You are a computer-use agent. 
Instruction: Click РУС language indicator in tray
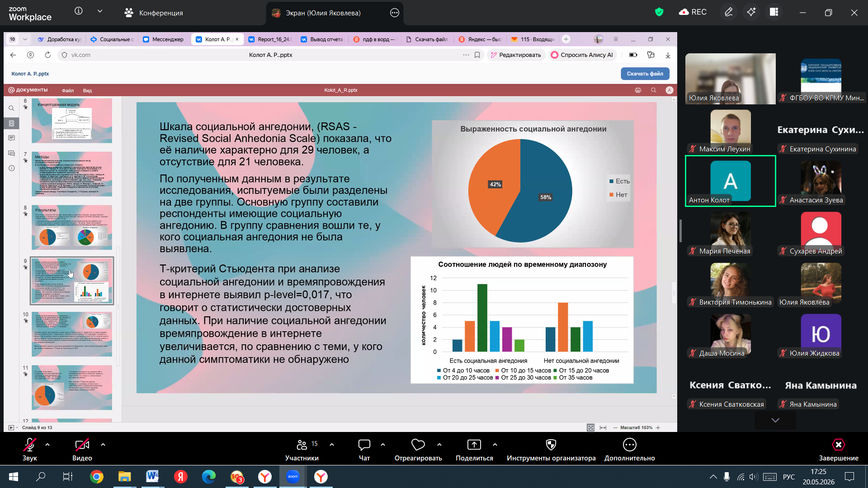point(789,477)
